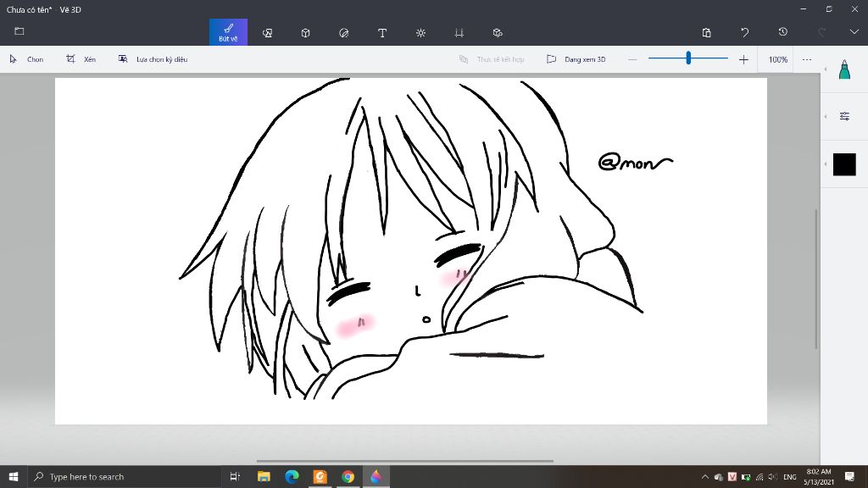Select the green marker brush icon

844,69
